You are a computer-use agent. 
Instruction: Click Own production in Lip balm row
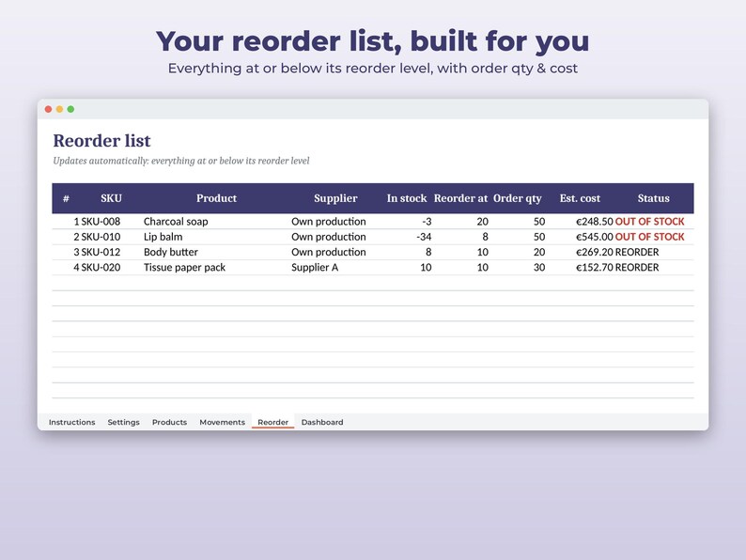(328, 237)
